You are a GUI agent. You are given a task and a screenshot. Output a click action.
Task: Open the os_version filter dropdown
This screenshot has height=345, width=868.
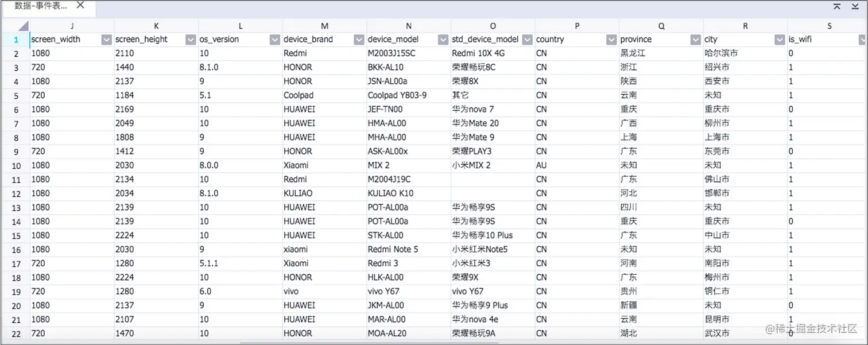point(274,40)
